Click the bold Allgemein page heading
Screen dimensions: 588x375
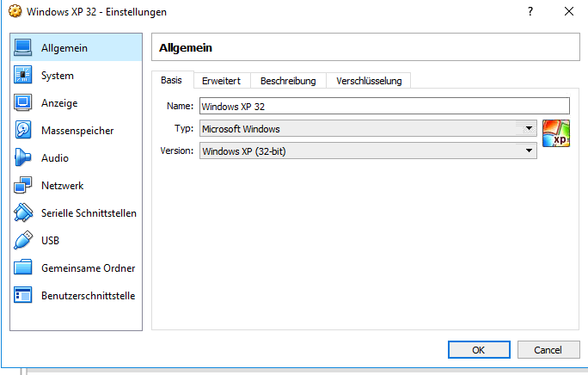pyautogui.click(x=186, y=48)
